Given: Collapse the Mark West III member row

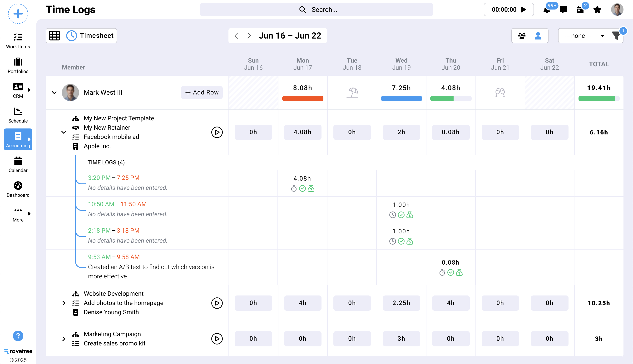Looking at the screenshot, I should pyautogui.click(x=54, y=93).
